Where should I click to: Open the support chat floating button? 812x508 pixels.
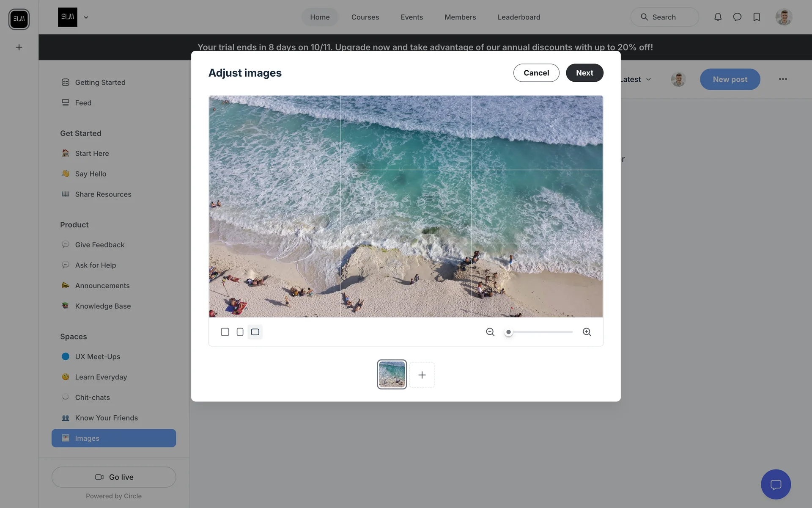(x=776, y=484)
